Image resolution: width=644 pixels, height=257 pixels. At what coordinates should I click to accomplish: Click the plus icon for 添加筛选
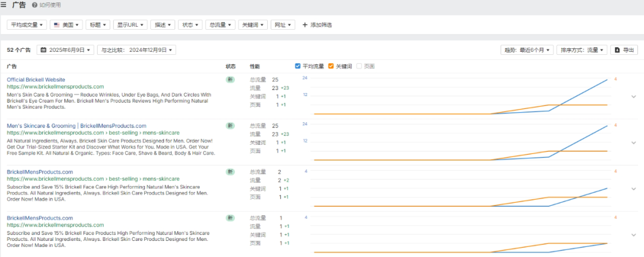[x=305, y=25]
